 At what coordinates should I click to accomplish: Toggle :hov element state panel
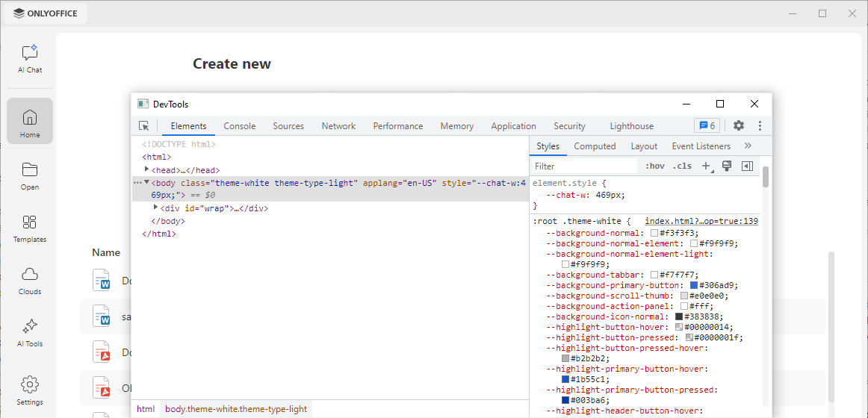point(655,166)
